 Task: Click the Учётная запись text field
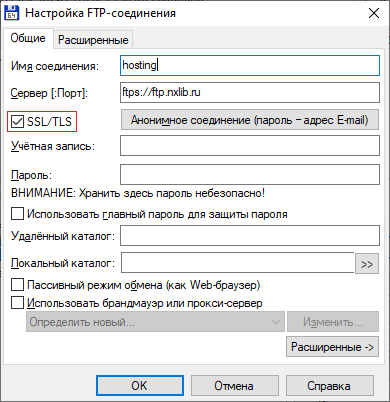point(250,146)
